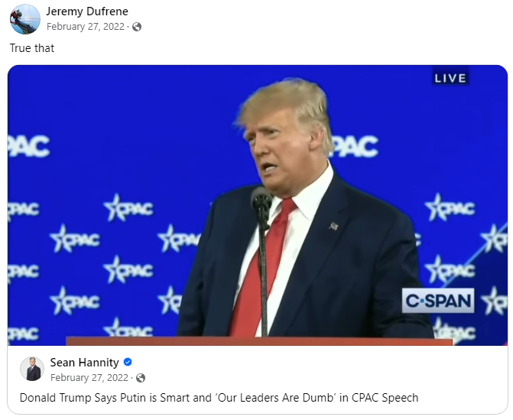Image resolution: width=513 pixels, height=420 pixels.
Task: Click the large CPAC logo right of the speaker
Action: [x=355, y=146]
